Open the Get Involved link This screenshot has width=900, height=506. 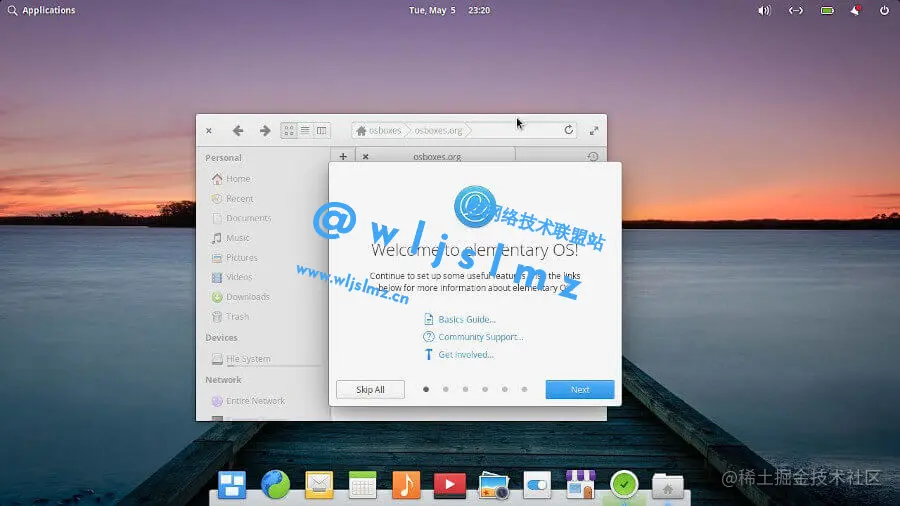click(x=459, y=355)
